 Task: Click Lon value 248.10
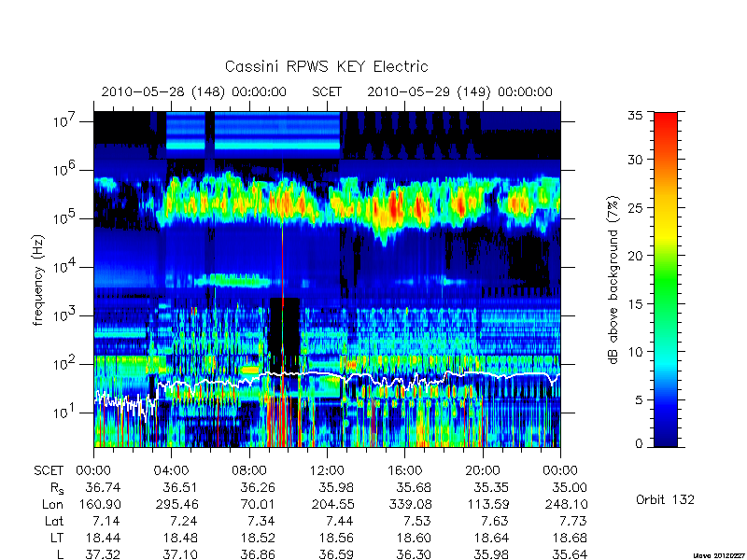click(567, 504)
